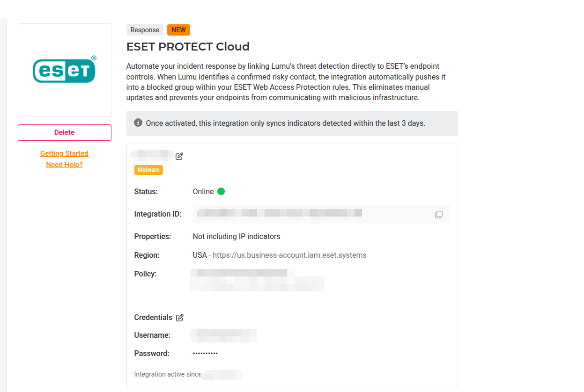Click the 'Credentials' section heading
Image resolution: width=584 pixels, height=392 pixels.
(153, 318)
